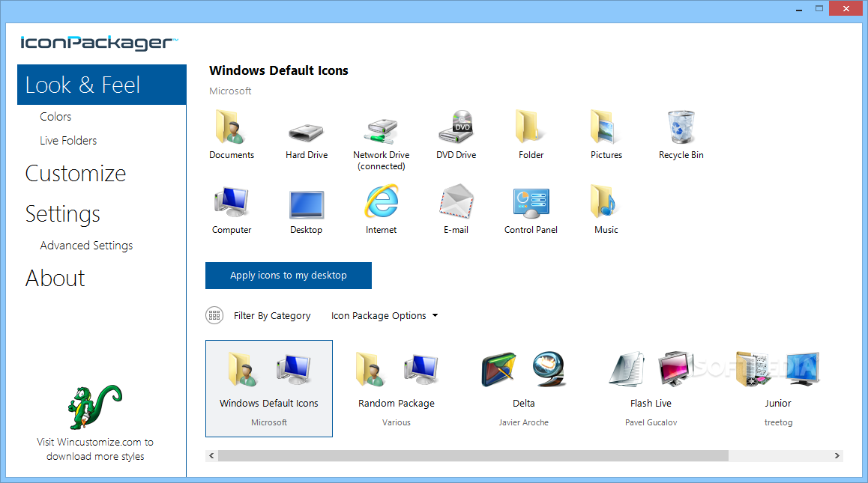Open the Live Folders page
Viewport: 868px width, 483px height.
click(x=67, y=140)
